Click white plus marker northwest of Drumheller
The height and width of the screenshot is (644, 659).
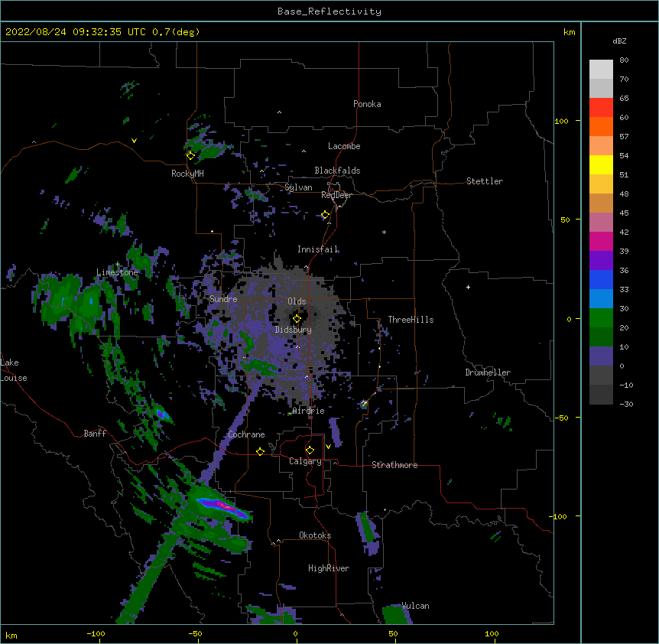click(x=468, y=287)
